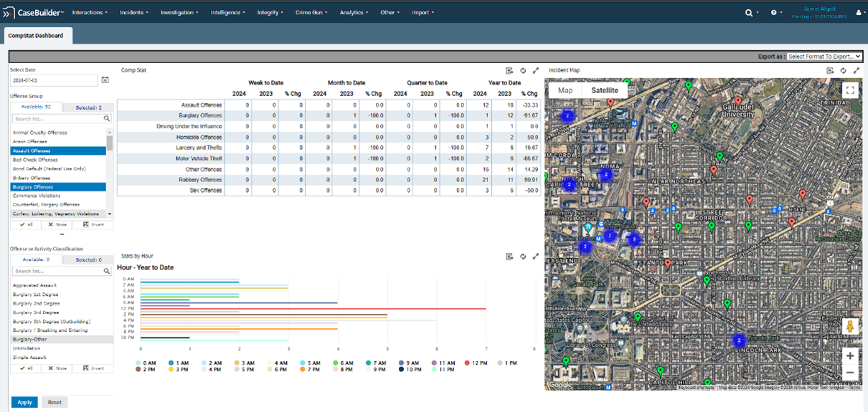The image size is (868, 412).
Task: Click search magnifier in Offense Group list
Action: [x=107, y=119]
